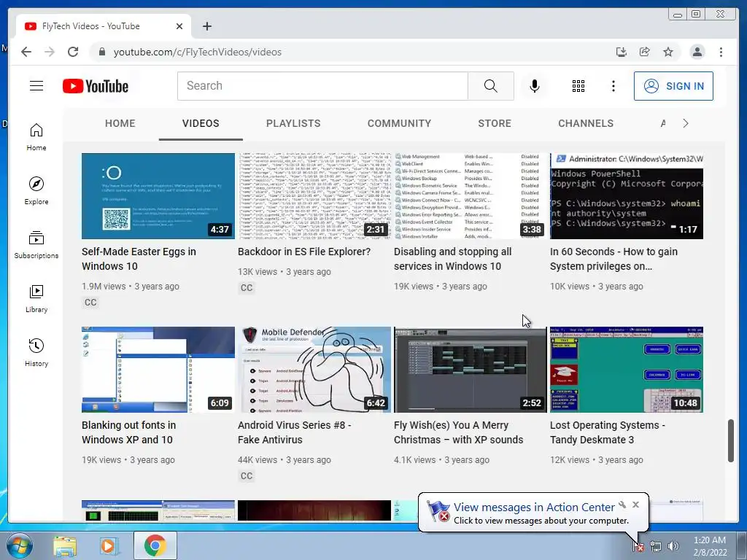Viewport: 747px width, 560px height.
Task: Open 'Android Virus Series #8 - Fake Antivirus' title
Action: (x=295, y=432)
